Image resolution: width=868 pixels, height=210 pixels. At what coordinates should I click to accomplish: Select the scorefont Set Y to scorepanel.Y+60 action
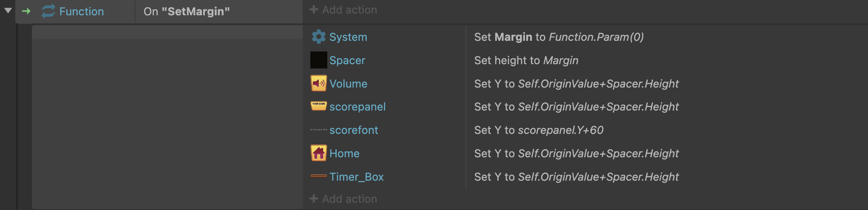pos(539,130)
